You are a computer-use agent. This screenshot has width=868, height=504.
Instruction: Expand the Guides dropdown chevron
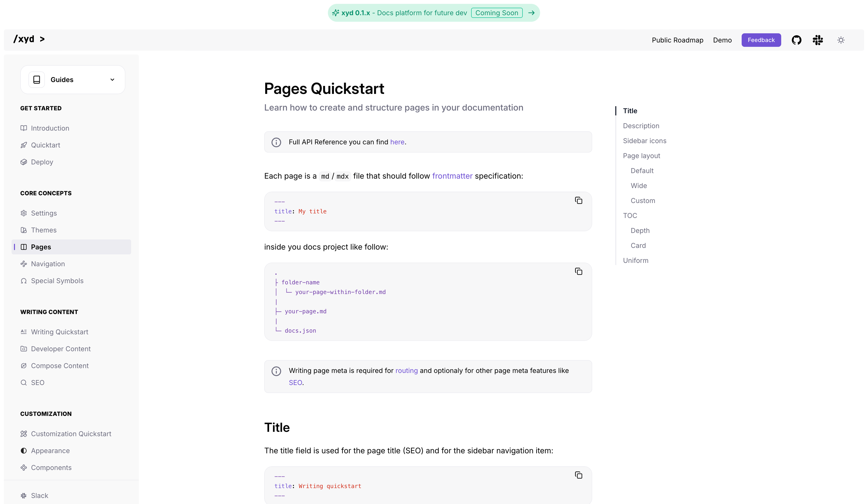tap(112, 80)
